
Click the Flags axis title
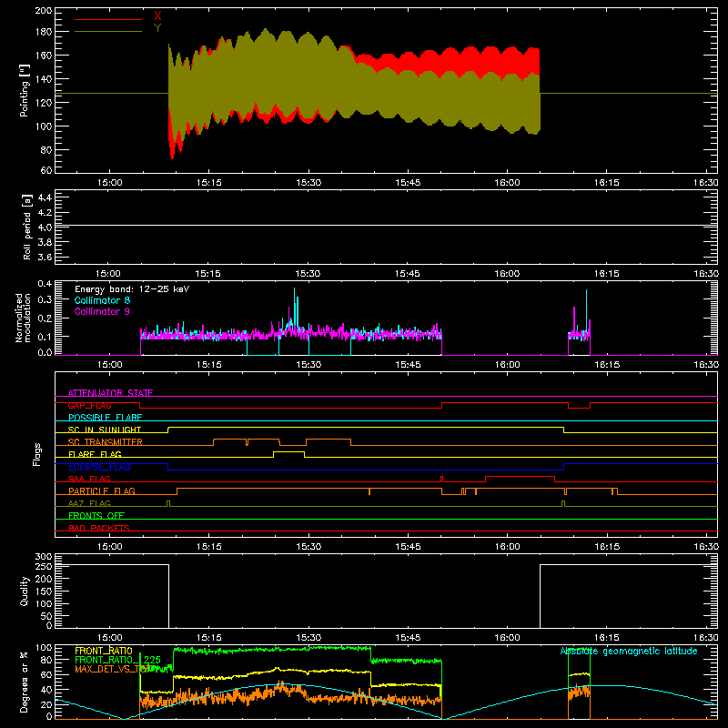point(37,454)
